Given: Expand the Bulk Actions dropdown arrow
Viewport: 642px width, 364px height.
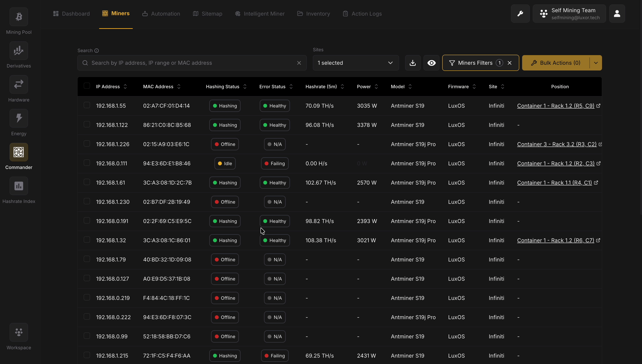Looking at the screenshot, I should pos(596,63).
